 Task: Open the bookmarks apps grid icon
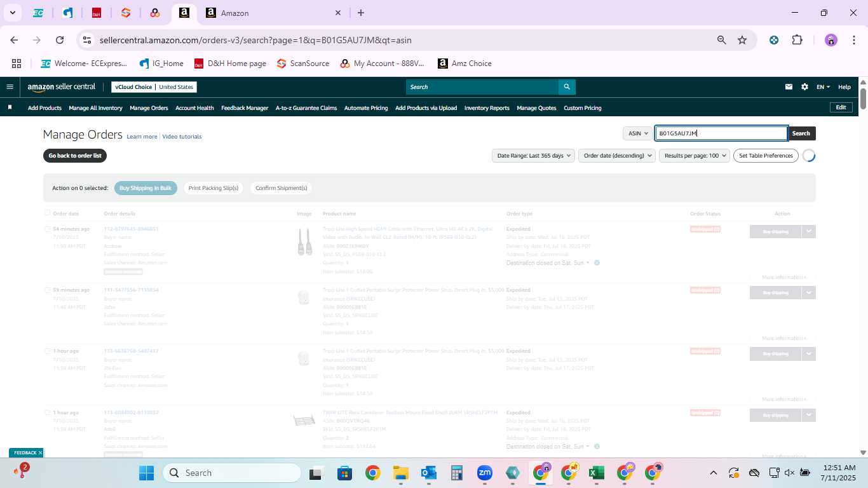pos(17,64)
